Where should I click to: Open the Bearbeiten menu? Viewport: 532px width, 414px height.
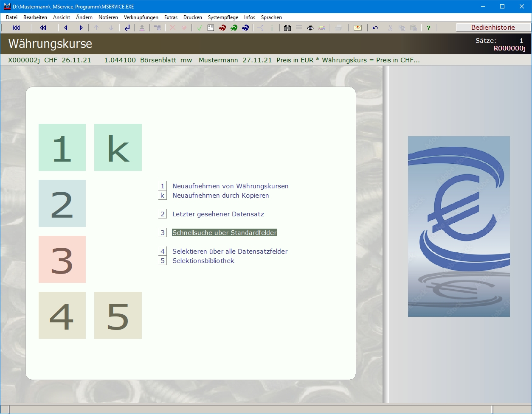tap(35, 17)
